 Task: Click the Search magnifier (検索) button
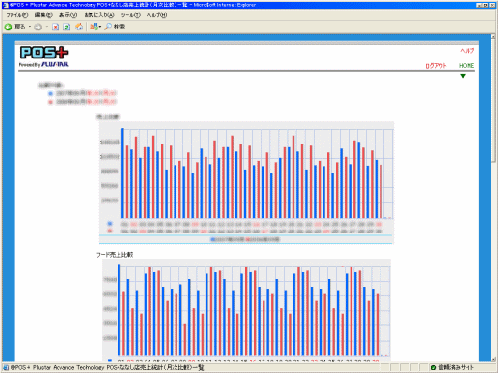pyautogui.click(x=115, y=27)
